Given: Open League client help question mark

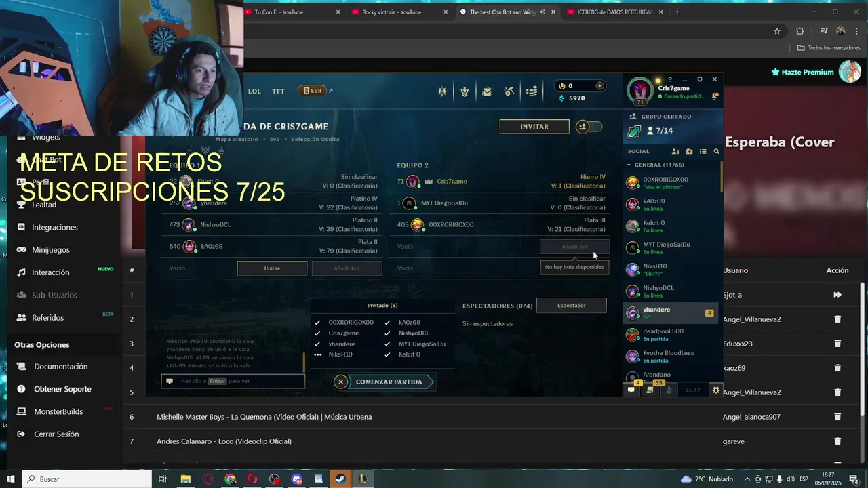Looking at the screenshot, I should tap(670, 79).
